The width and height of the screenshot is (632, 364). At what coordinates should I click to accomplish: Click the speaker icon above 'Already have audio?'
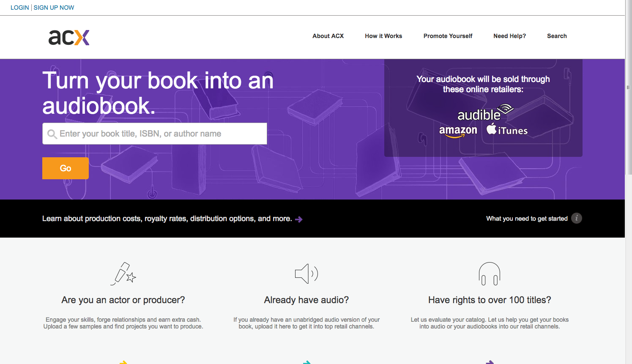tap(306, 274)
